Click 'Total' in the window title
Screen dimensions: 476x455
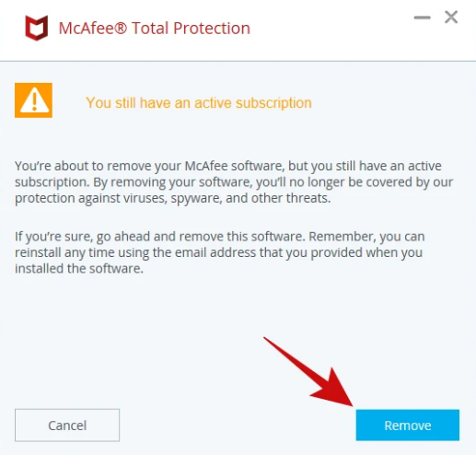[x=150, y=29]
